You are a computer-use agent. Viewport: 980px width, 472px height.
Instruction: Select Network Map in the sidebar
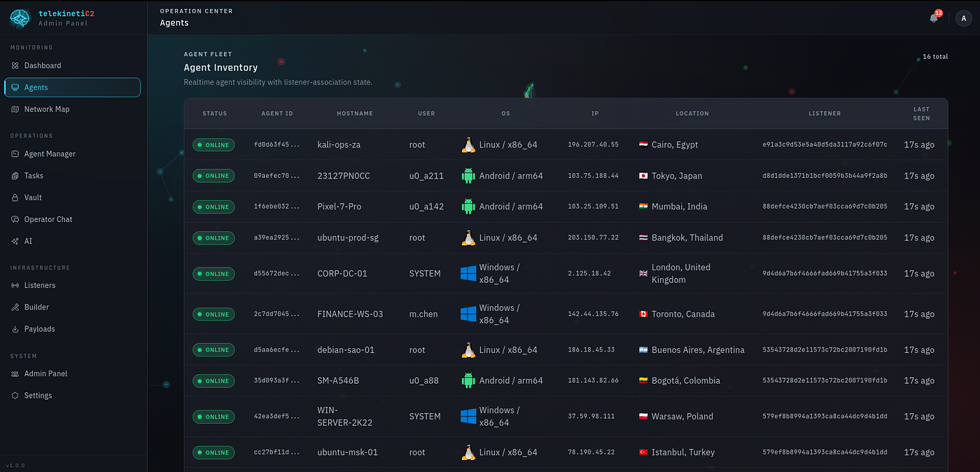(73, 109)
